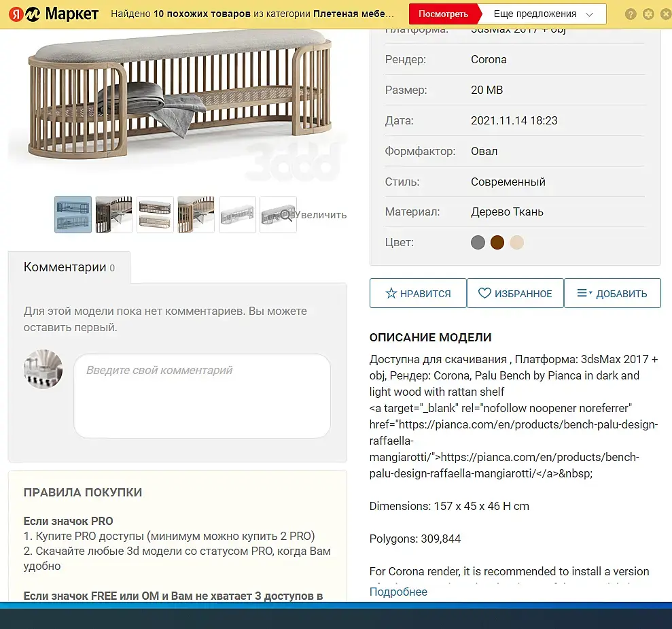The image size is (672, 629).
Task: Open the ДОБАВИТЬ list menu
Action: [x=612, y=293]
